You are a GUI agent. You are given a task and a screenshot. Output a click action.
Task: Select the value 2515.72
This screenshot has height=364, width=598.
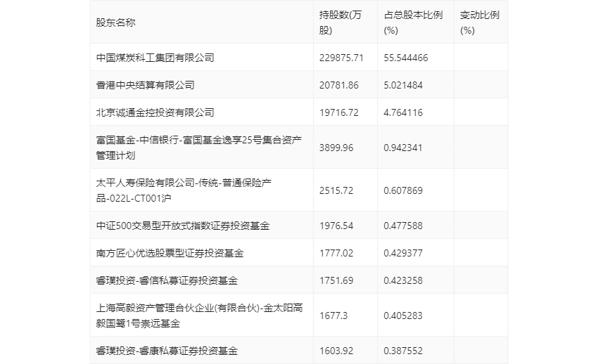336,190
